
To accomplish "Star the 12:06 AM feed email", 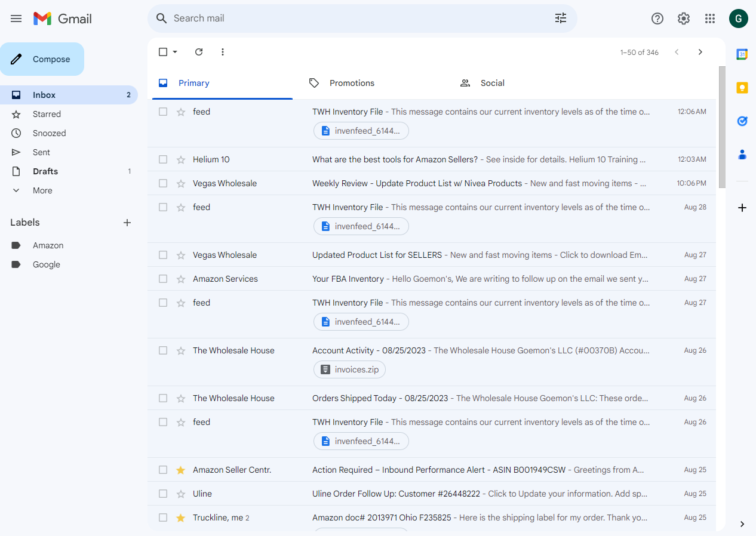I will [181, 112].
